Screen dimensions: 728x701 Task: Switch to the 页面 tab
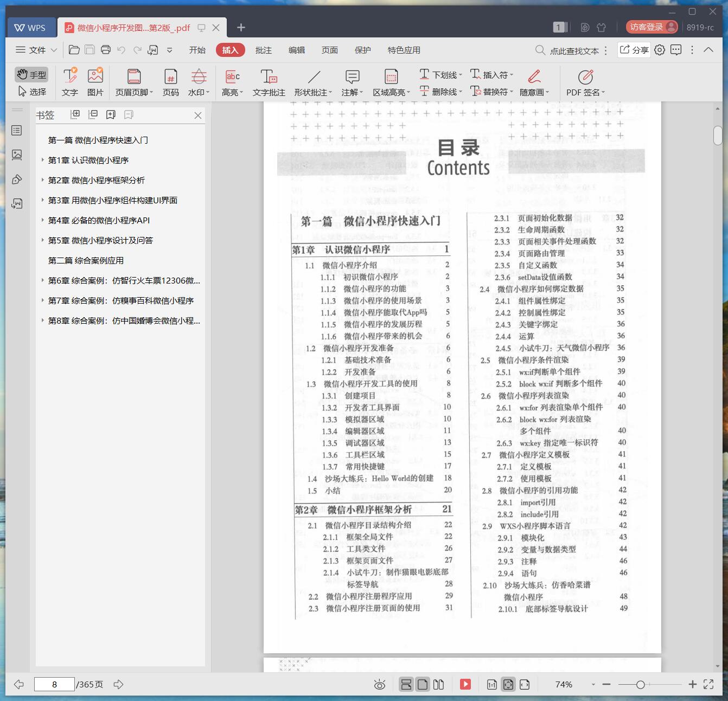click(330, 50)
